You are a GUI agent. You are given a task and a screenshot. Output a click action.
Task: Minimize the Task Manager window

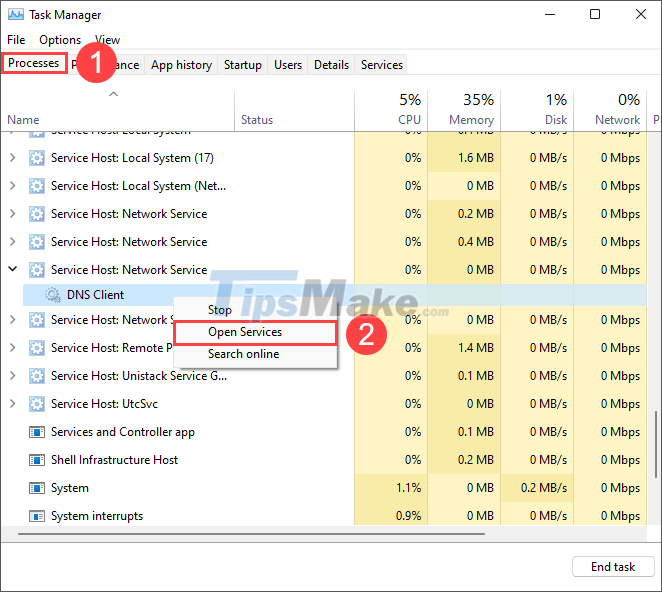550,14
